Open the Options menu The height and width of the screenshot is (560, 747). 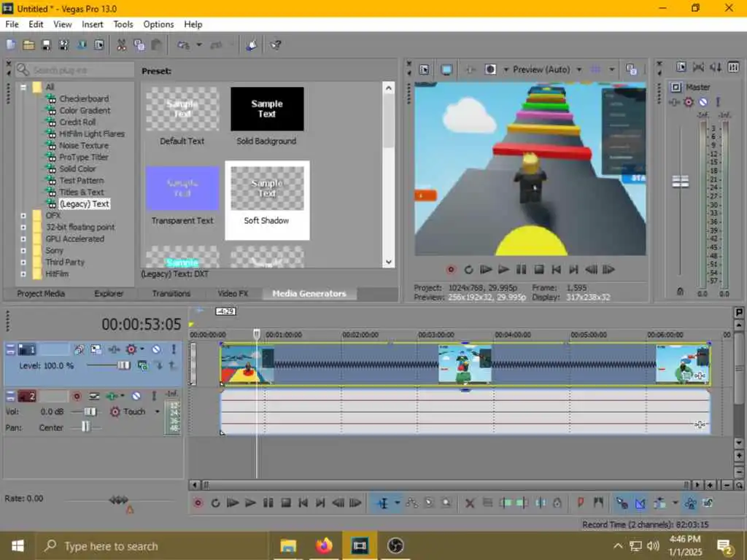pos(158,24)
